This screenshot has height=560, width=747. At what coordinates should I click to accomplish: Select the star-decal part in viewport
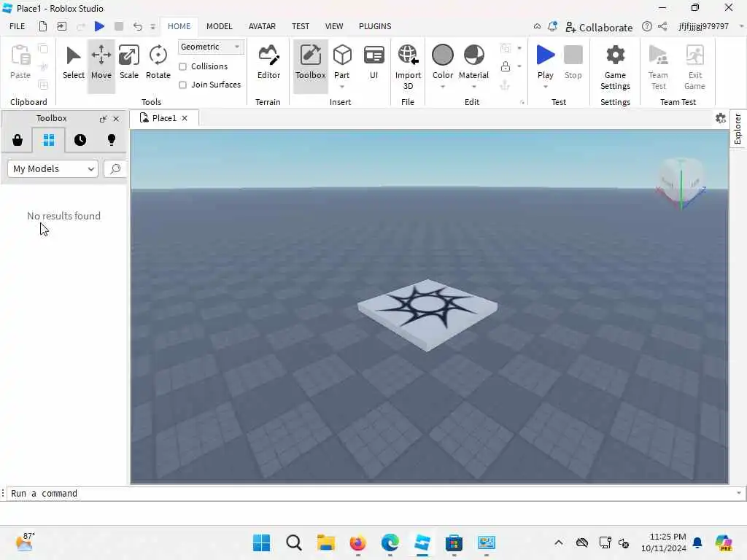pos(427,314)
